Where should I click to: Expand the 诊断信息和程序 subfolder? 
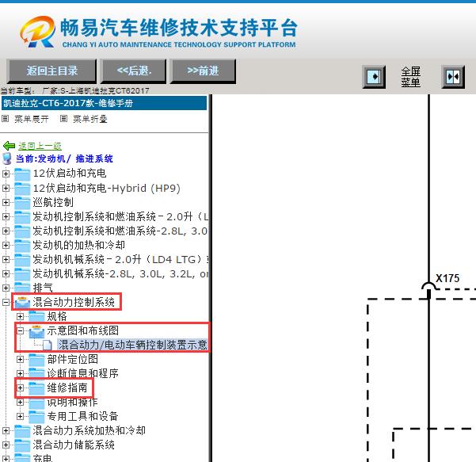point(20,373)
